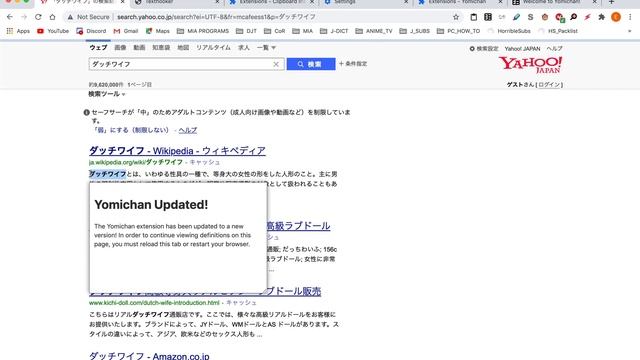Viewport: 640px width, 360px height.
Task: Open the Apps grid bookmark
Action: pos(18,31)
